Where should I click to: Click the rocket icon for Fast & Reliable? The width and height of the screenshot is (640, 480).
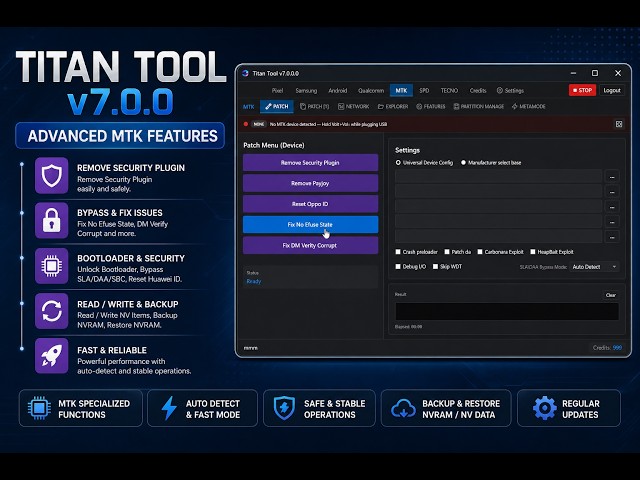click(x=52, y=356)
